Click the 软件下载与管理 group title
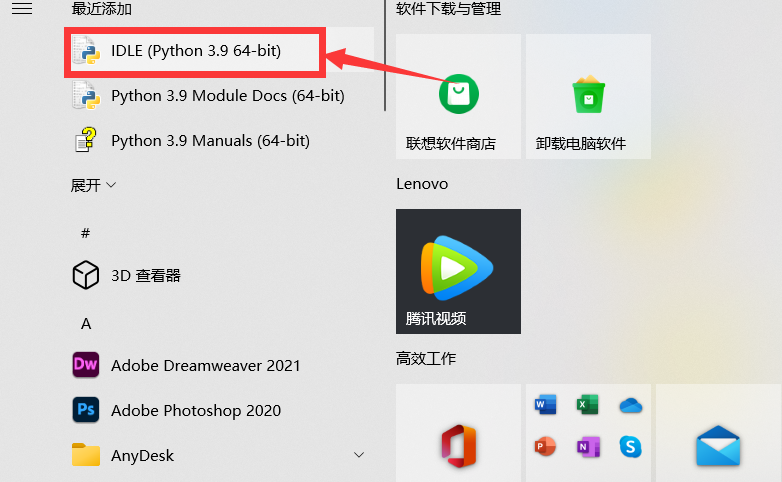The image size is (782, 482). (448, 8)
